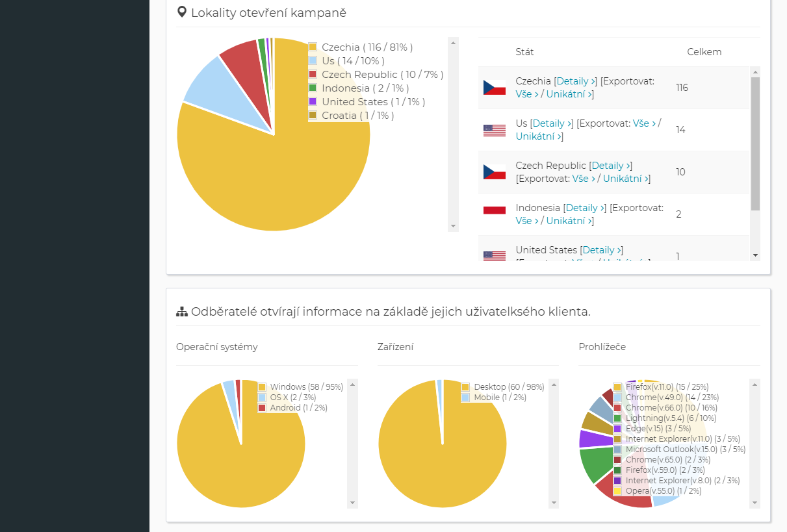Click the Indonesia flag icon

[x=494, y=210]
